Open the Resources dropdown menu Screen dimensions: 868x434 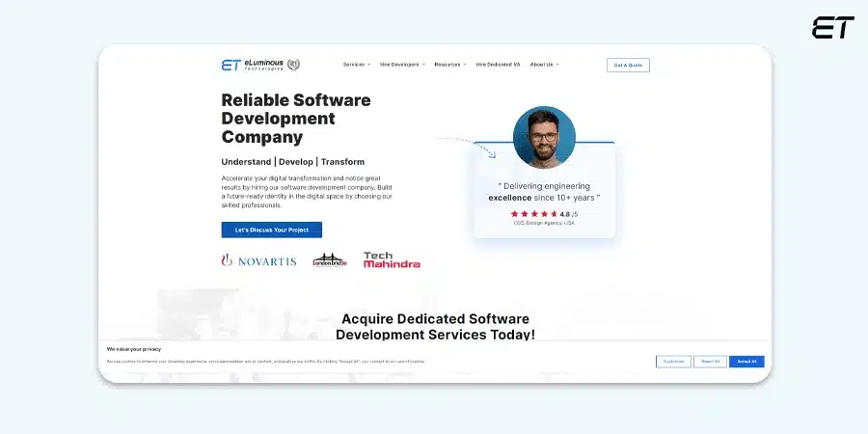(x=449, y=65)
